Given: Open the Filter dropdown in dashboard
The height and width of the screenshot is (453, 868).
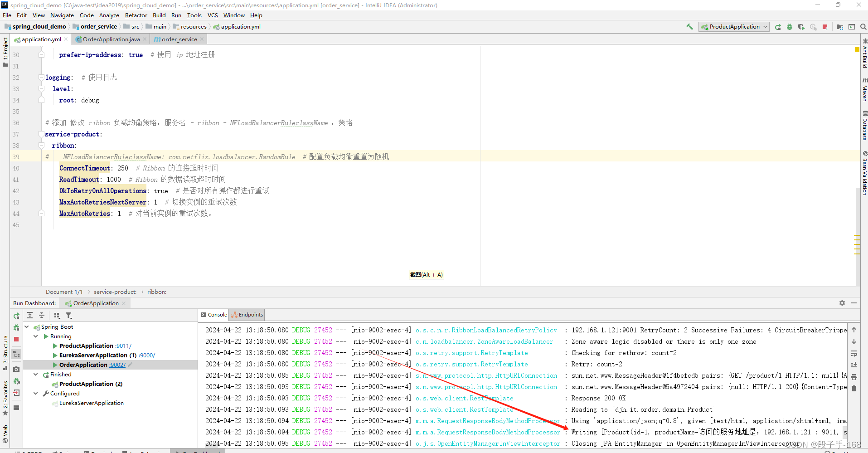Looking at the screenshot, I should (x=69, y=315).
